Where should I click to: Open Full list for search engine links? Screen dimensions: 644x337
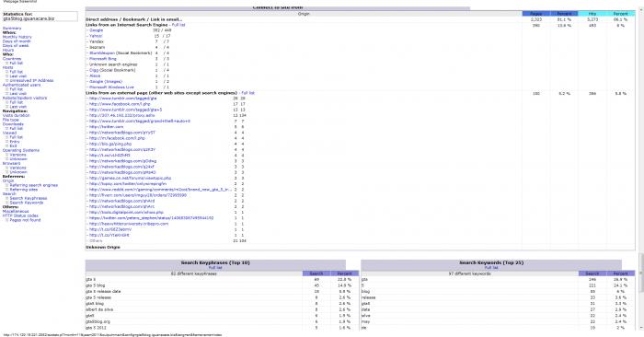click(x=178, y=25)
